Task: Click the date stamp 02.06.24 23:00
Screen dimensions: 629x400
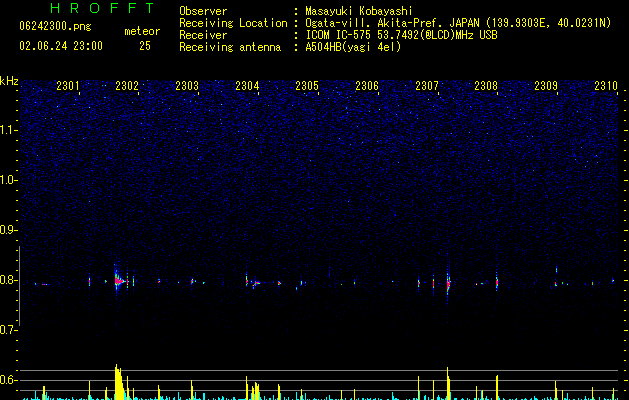Action: 61,46
